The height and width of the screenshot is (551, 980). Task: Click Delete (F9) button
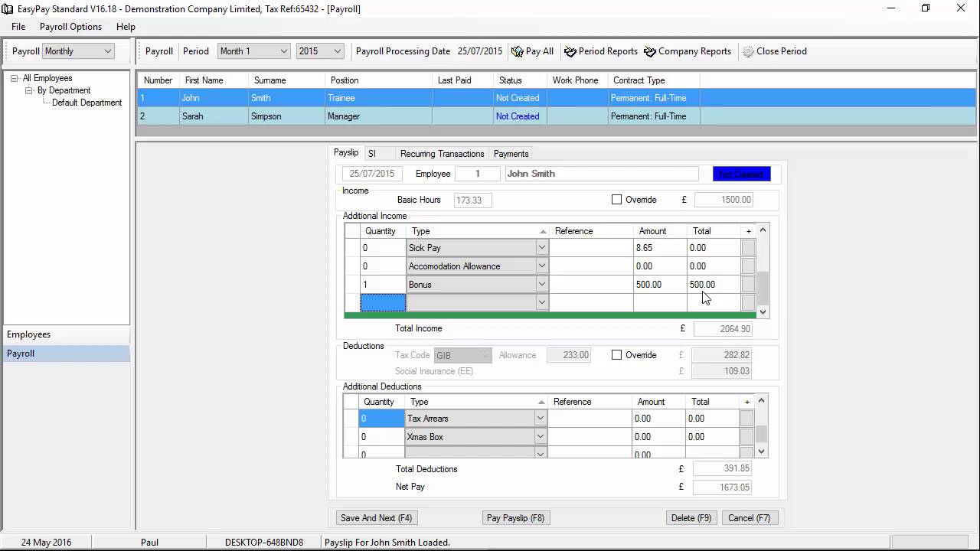(x=691, y=518)
